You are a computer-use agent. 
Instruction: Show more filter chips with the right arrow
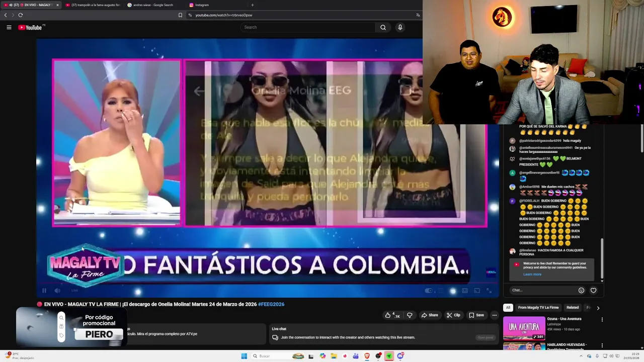[598, 308]
